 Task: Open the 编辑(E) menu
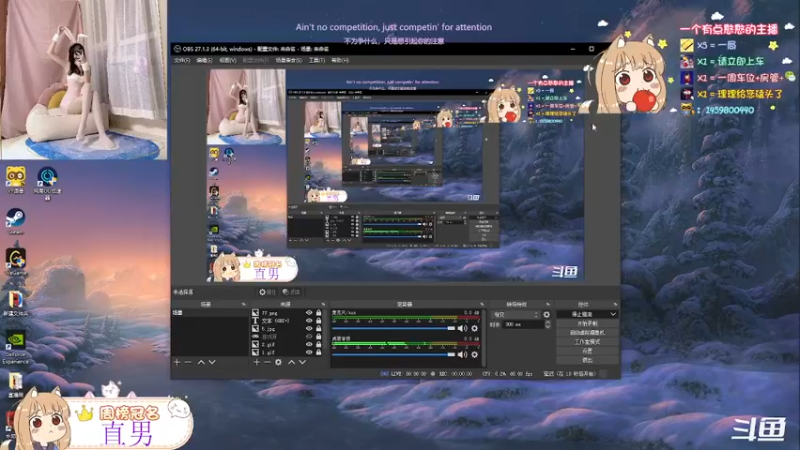204,60
